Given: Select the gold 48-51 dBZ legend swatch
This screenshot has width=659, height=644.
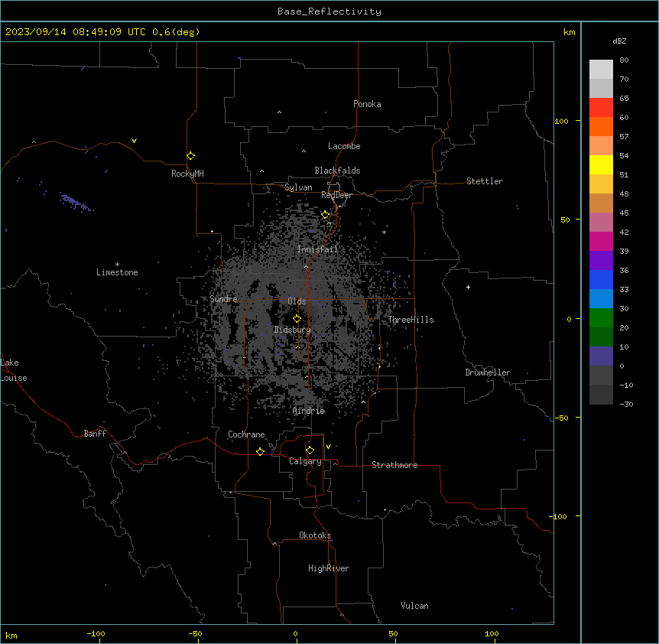Looking at the screenshot, I should point(601,184).
